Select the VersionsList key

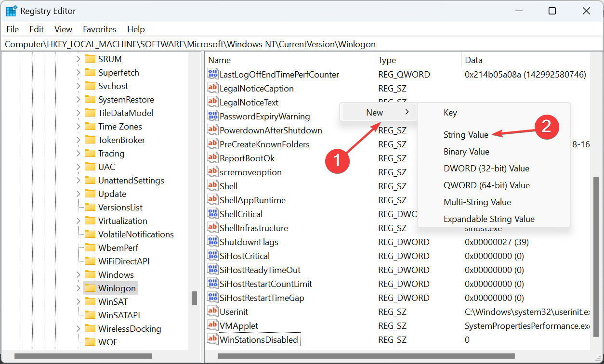coord(120,207)
